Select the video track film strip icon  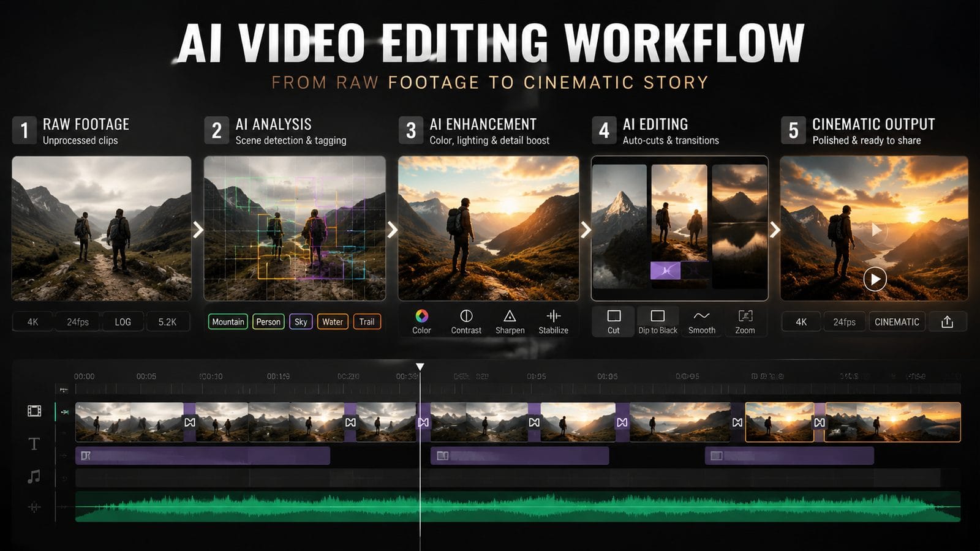[34, 411]
